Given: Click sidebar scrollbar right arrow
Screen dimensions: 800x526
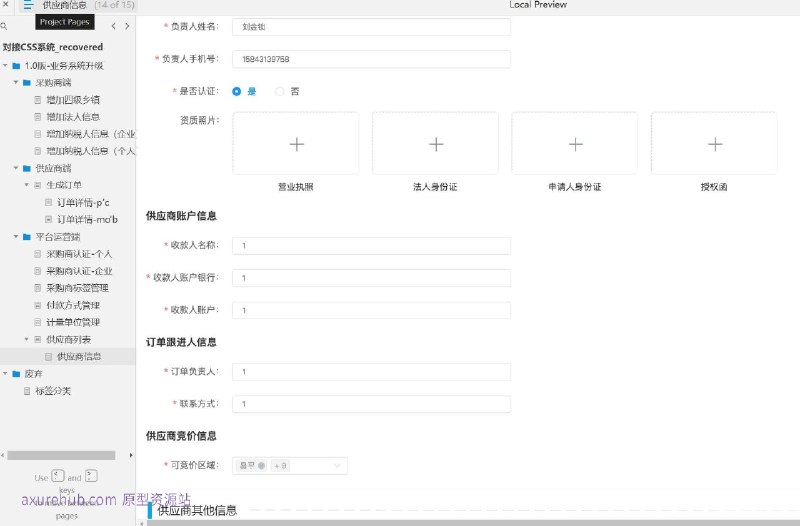Looking at the screenshot, I should [x=131, y=455].
